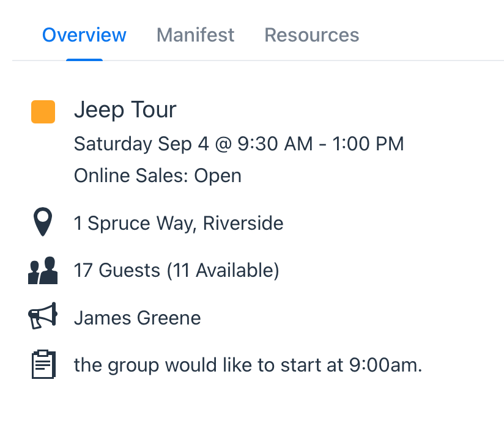This screenshot has width=504, height=429.
Task: Switch to the Resources tab
Action: pyautogui.click(x=311, y=35)
